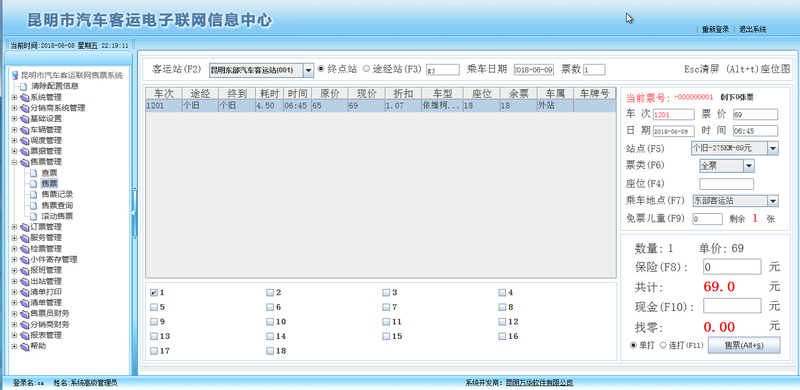This screenshot has height=390, width=800.
Task: Click the 票数 ticket count field
Action: (x=594, y=69)
